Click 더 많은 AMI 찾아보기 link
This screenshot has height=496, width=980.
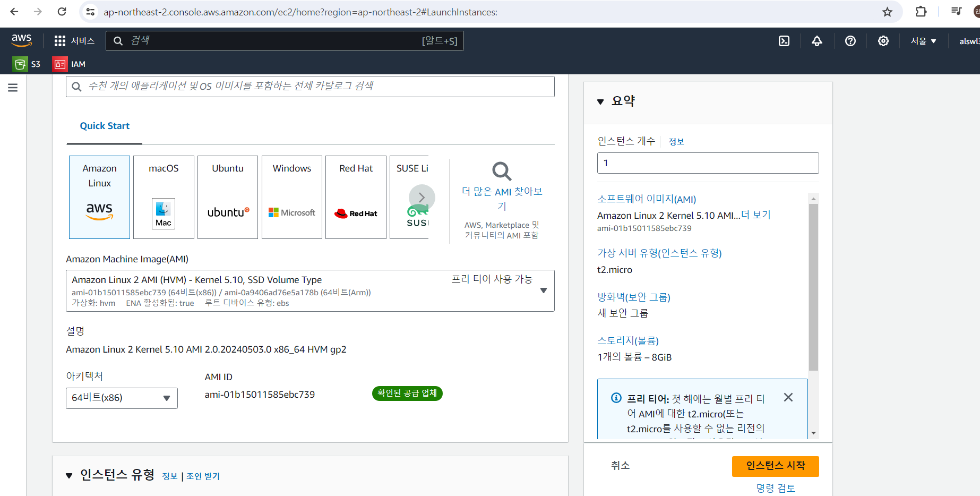(x=502, y=199)
